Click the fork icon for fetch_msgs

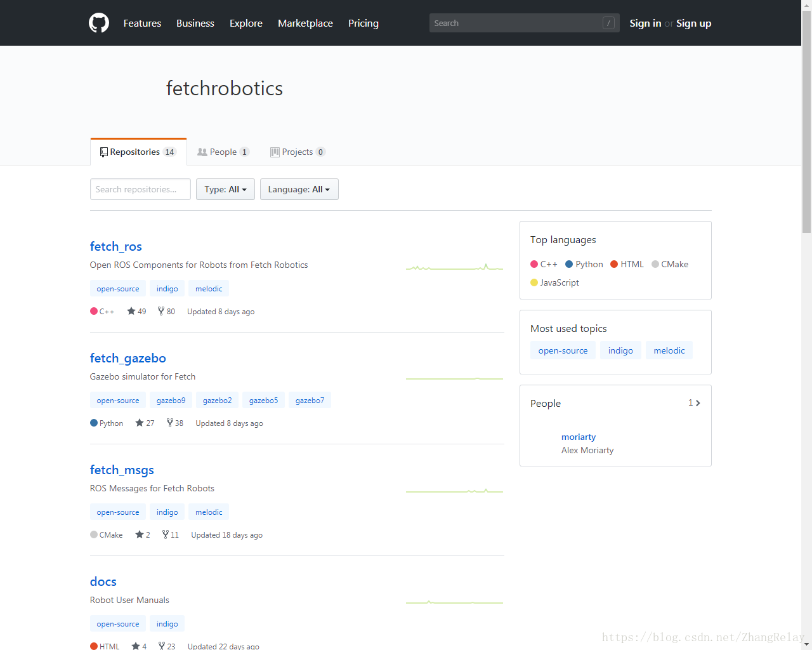pyautogui.click(x=166, y=534)
